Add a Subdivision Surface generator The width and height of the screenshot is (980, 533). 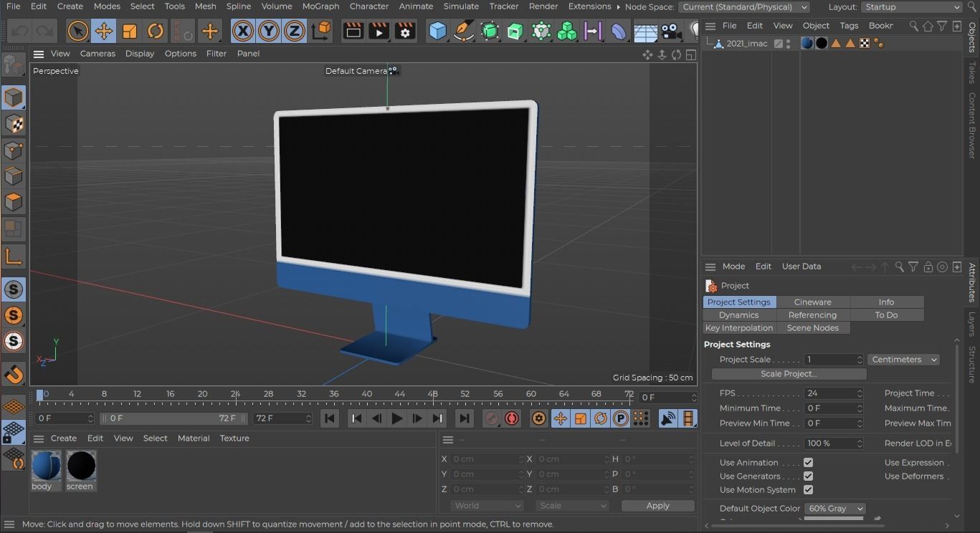click(490, 31)
